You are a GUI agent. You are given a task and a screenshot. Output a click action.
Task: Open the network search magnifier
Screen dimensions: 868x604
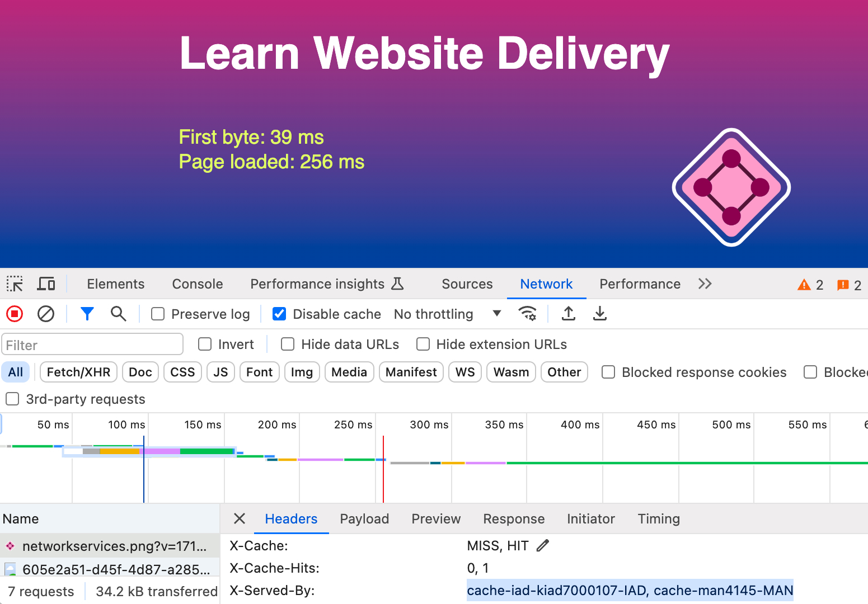119,314
